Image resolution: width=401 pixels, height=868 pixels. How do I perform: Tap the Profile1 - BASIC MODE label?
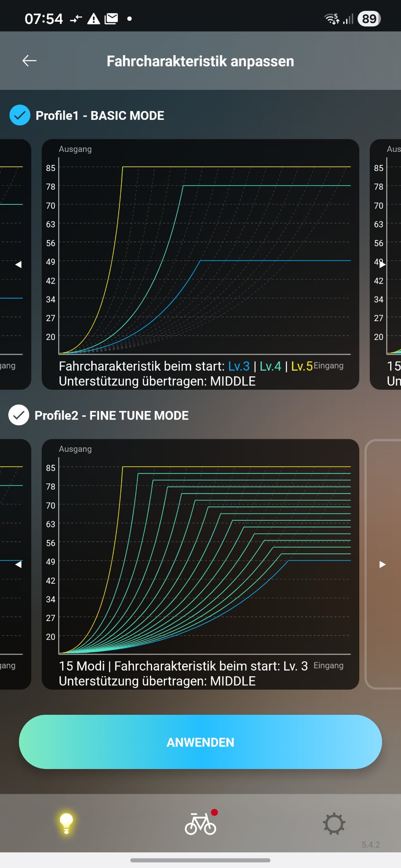[x=99, y=115]
